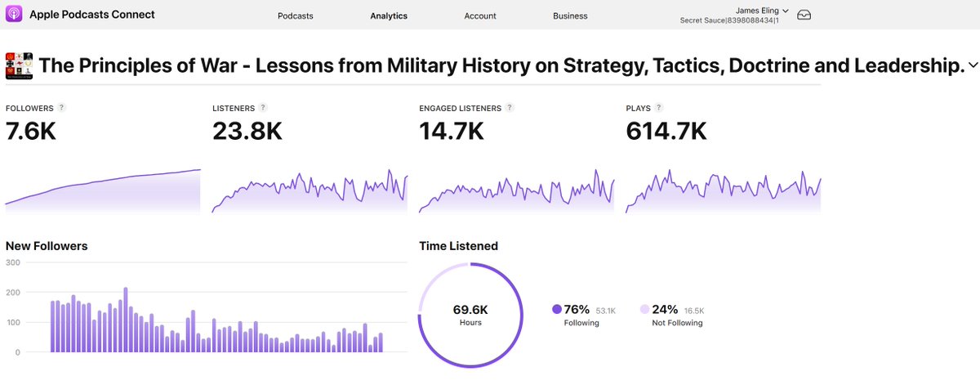This screenshot has height=385, width=980.
Task: Click the 23.8K listeners value
Action: click(x=247, y=131)
